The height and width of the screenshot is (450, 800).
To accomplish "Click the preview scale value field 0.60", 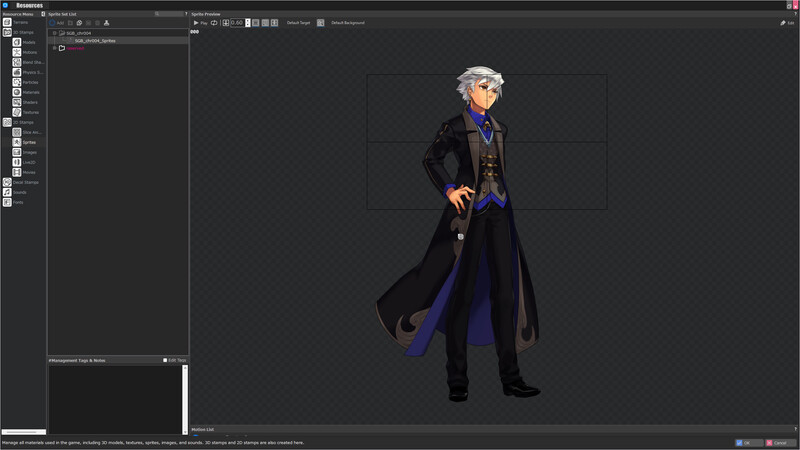I will tap(237, 23).
